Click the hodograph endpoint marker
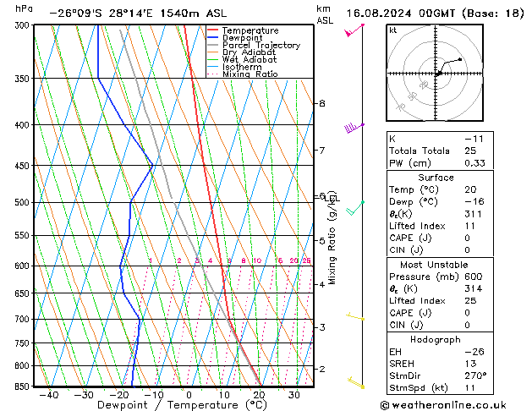Screen dimensions: 532x411 (x=460, y=59)
